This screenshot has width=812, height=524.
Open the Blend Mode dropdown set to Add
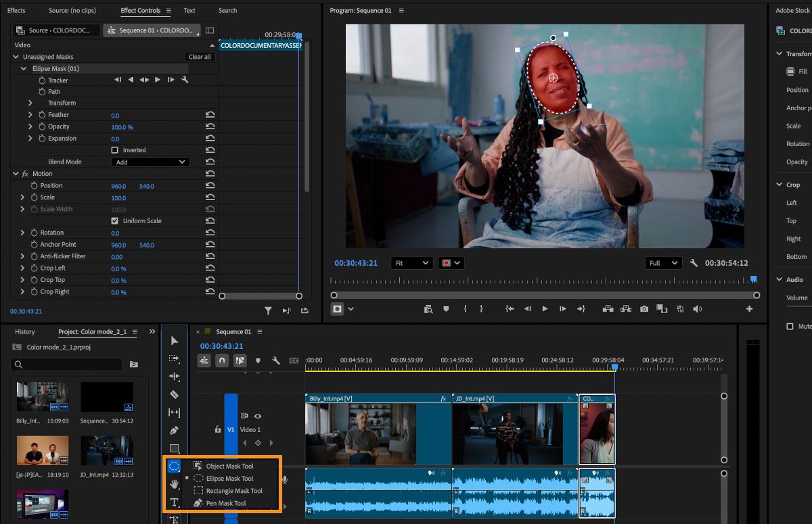coord(150,162)
